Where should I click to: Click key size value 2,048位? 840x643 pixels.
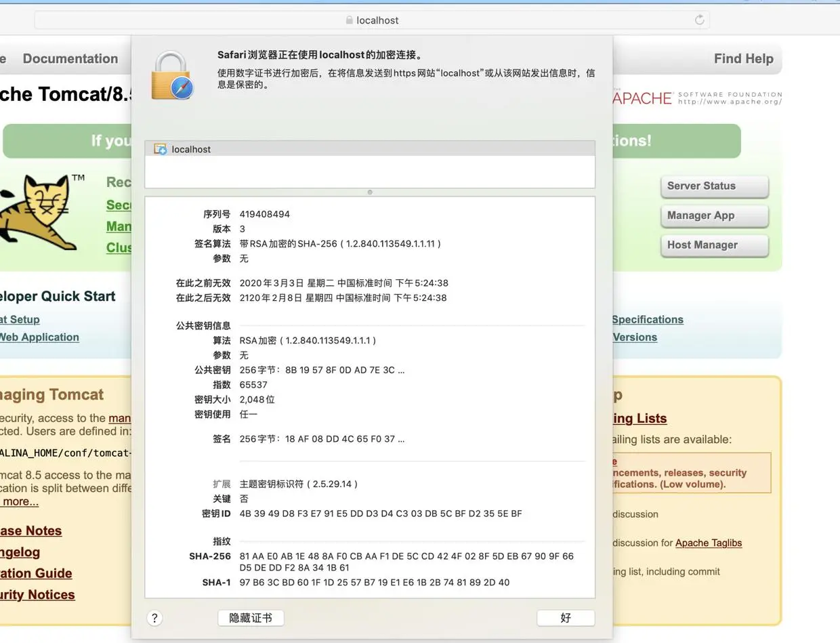(257, 400)
